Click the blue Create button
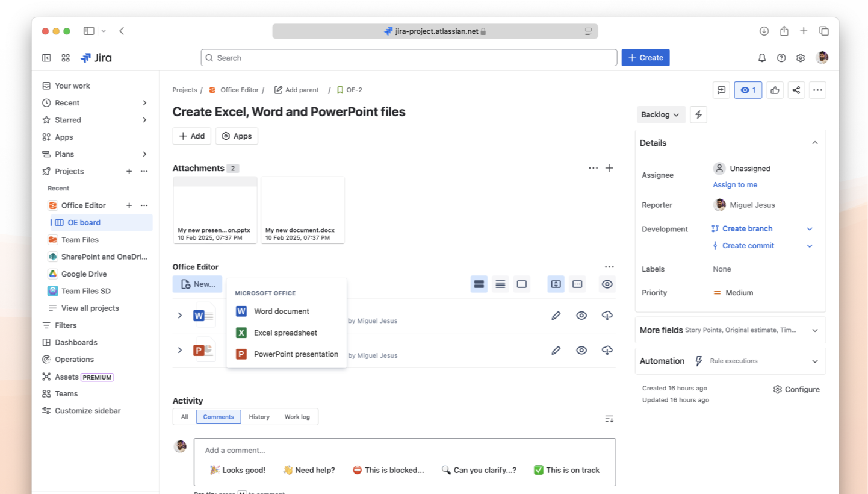The width and height of the screenshot is (868, 494). tap(645, 58)
